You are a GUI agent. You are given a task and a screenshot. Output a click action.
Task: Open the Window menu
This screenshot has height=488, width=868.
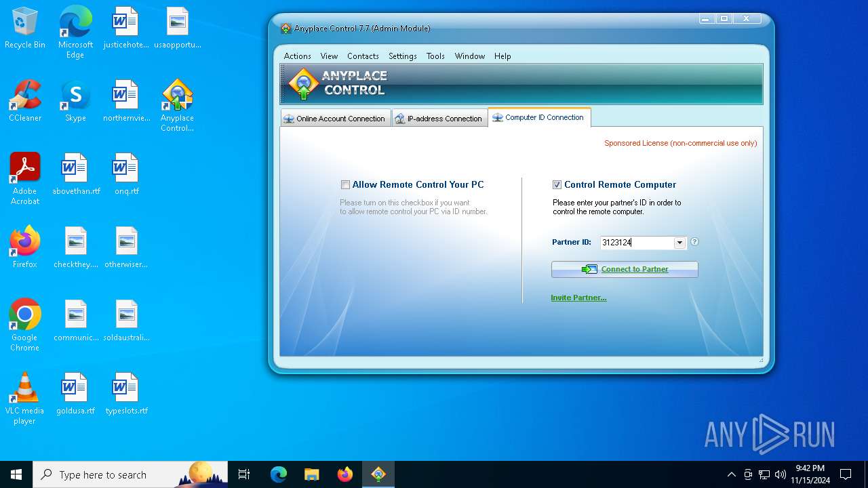click(469, 56)
